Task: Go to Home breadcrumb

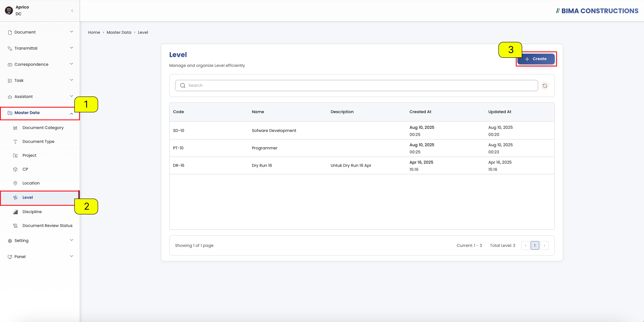Action: coord(94,32)
